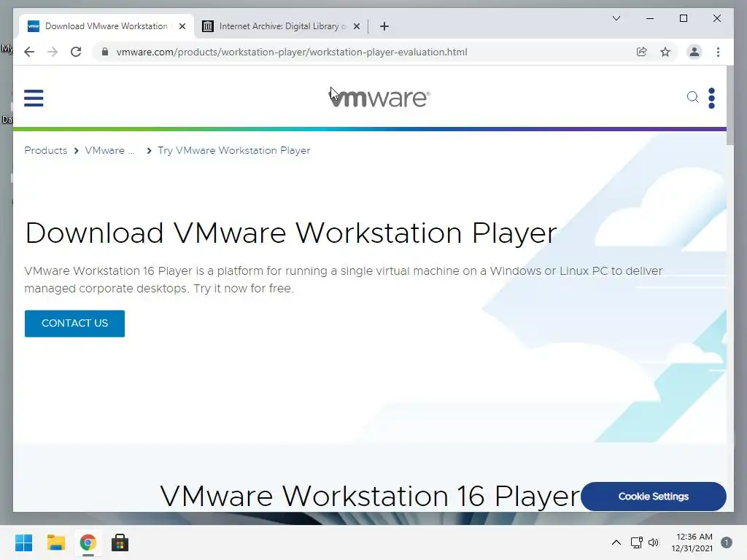Screen dimensions: 747x560
Task: Open network status tray icon
Action: (x=636, y=542)
